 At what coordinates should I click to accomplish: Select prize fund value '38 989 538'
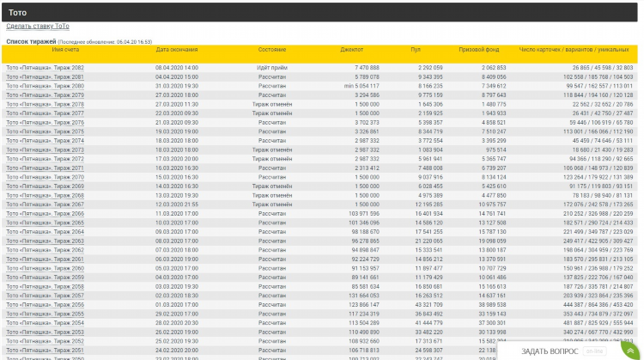492,305
